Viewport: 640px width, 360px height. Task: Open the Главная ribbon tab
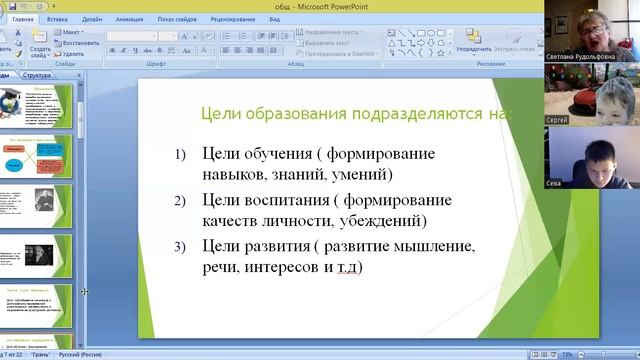click(x=23, y=19)
